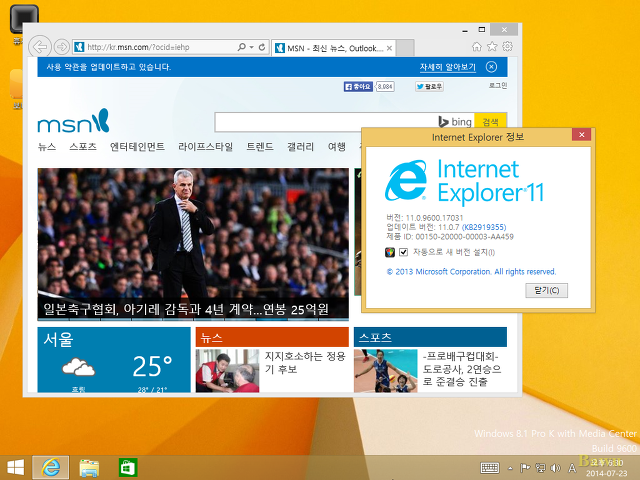Open the 뉴스 navigation menu
The width and height of the screenshot is (640, 480).
coord(47,147)
